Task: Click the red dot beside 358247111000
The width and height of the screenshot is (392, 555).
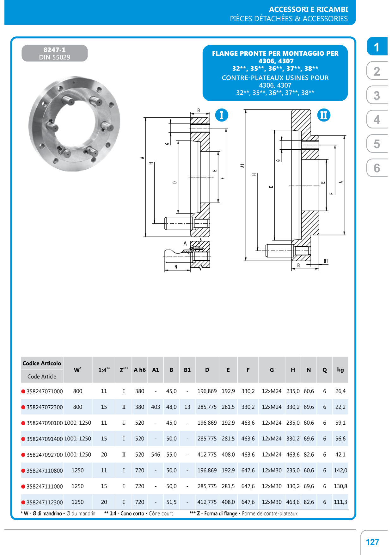Action: pos(23,486)
